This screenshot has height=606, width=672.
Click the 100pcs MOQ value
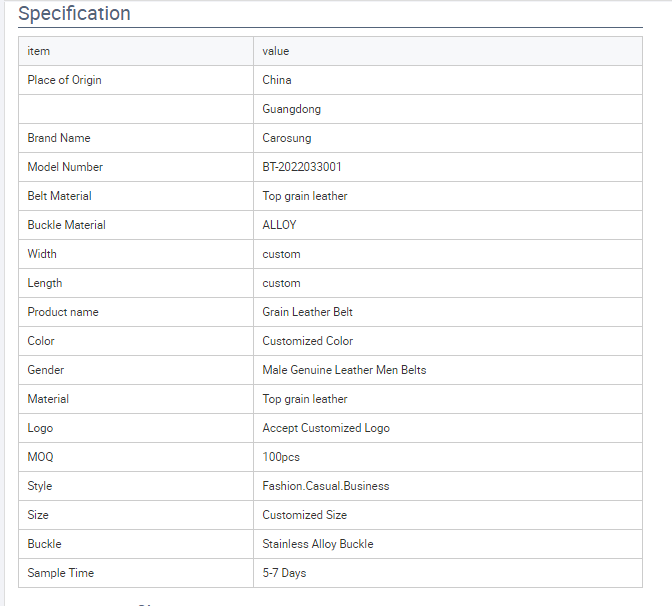pos(281,457)
